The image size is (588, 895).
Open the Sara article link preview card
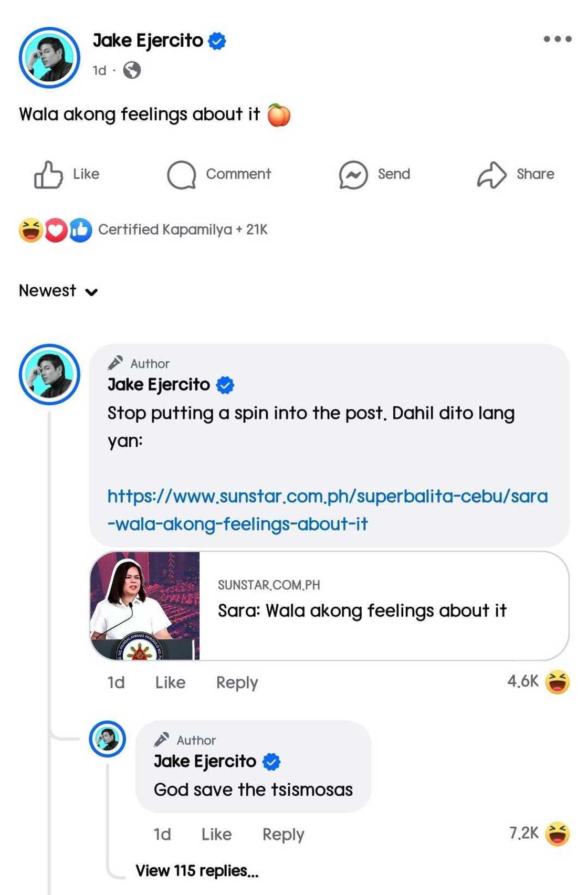(329, 605)
